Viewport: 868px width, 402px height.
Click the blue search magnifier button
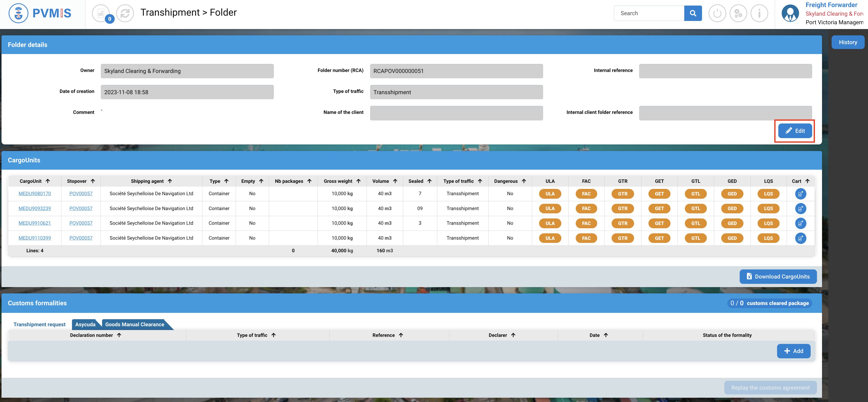(x=693, y=13)
